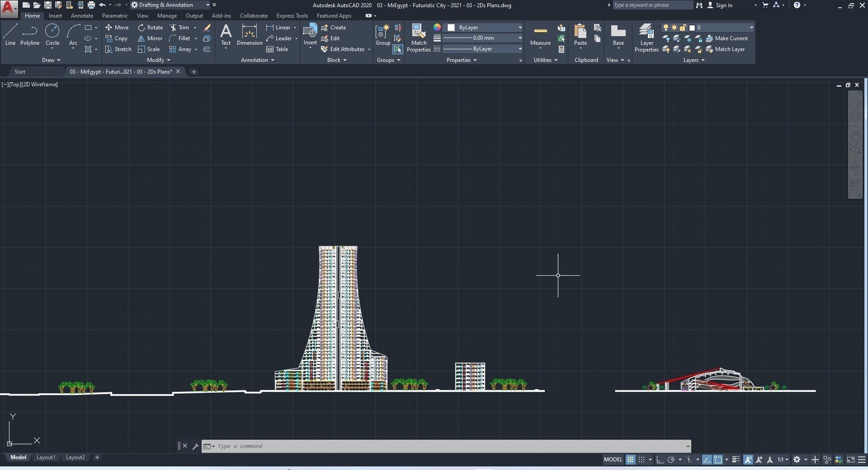Open the Measure utility

pyautogui.click(x=540, y=35)
